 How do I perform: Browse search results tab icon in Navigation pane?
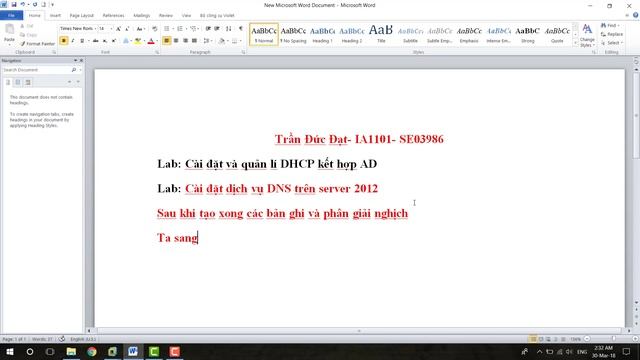pyautogui.click(x=28, y=82)
